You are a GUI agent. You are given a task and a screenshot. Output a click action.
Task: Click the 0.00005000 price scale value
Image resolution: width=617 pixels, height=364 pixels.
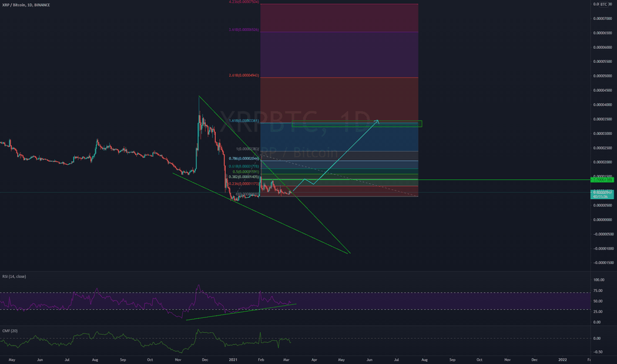(602, 76)
